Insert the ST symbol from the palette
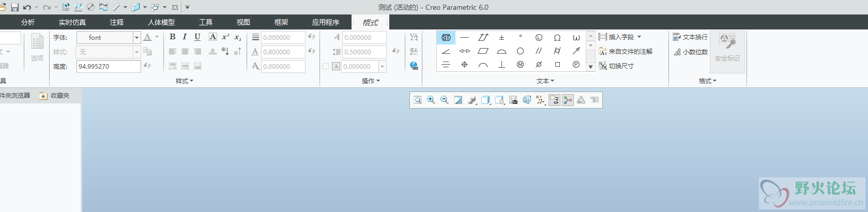 tap(446, 37)
